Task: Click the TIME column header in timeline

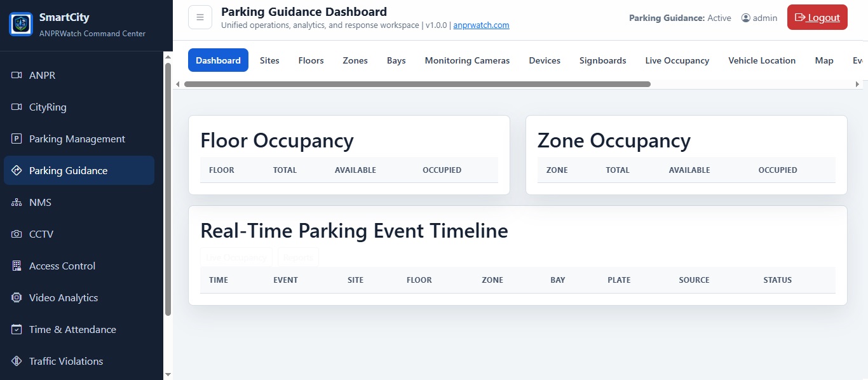Action: tap(219, 280)
